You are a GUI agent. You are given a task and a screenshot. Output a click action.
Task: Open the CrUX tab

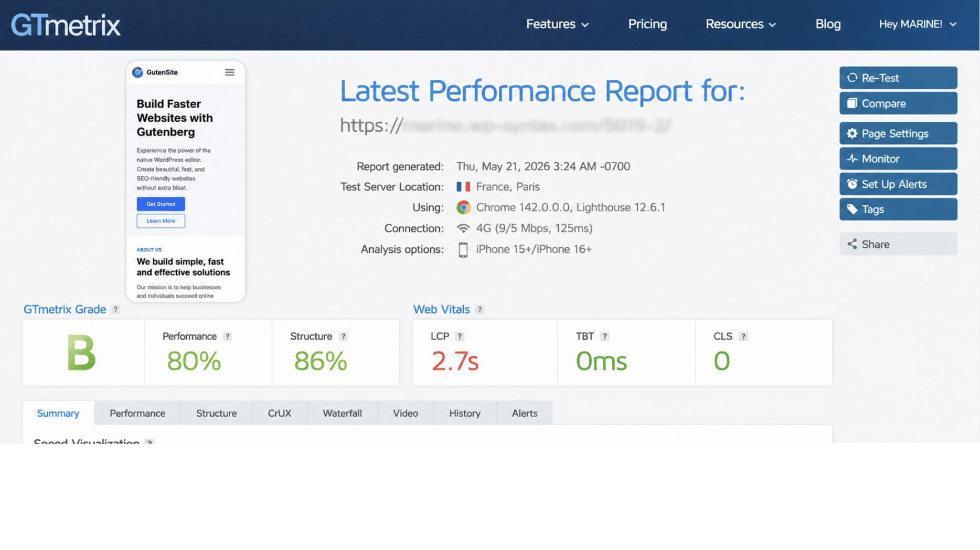(280, 414)
